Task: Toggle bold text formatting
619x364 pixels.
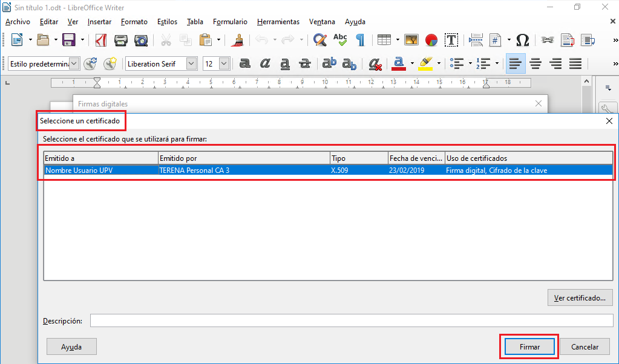Action: 244,63
